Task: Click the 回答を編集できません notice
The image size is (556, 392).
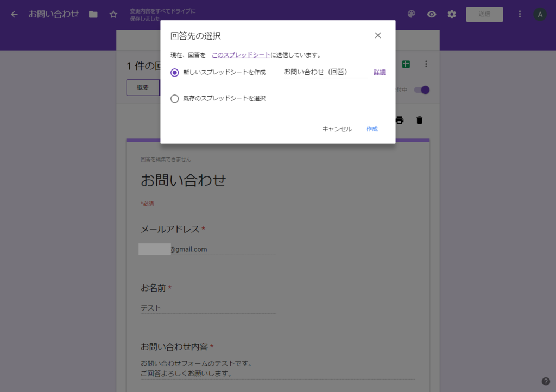Action: click(x=166, y=160)
